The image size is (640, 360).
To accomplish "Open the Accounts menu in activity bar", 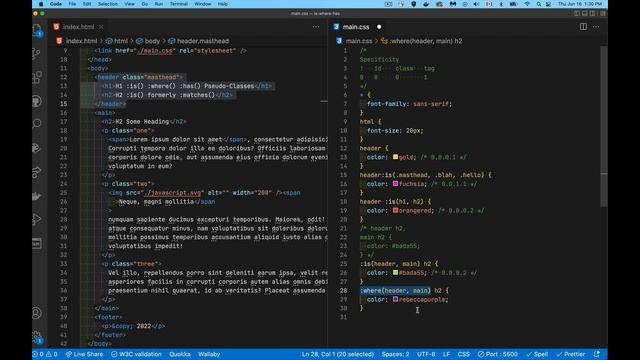I will coord(37,313).
